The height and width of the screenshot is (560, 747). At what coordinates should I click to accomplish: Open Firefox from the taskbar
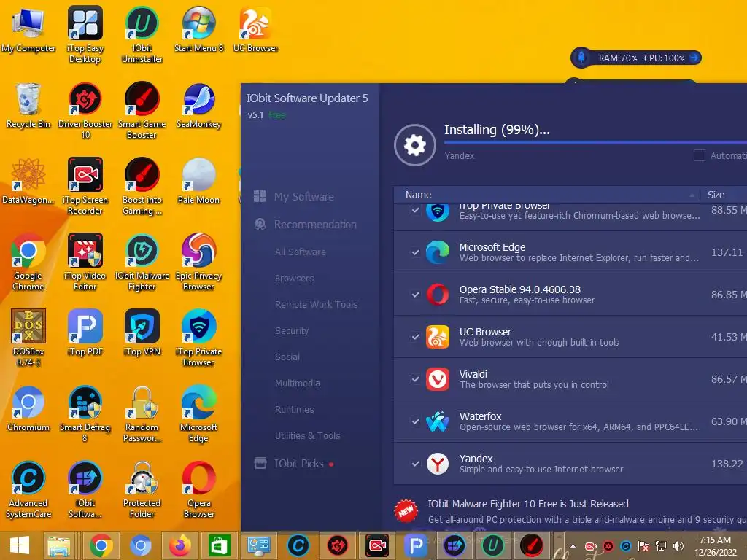pos(179,545)
